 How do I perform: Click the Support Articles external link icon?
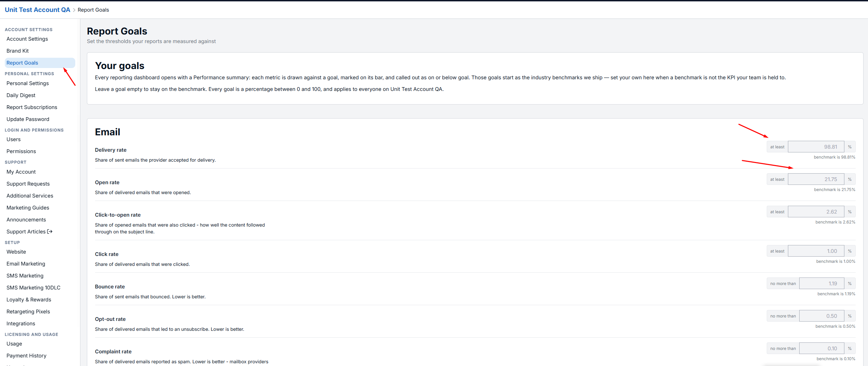[x=50, y=231]
